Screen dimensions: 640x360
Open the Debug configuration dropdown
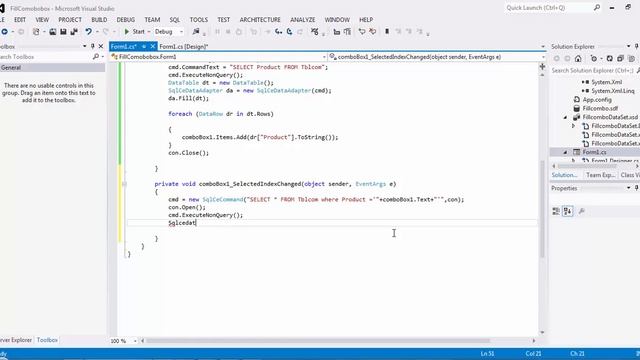(x=181, y=32)
